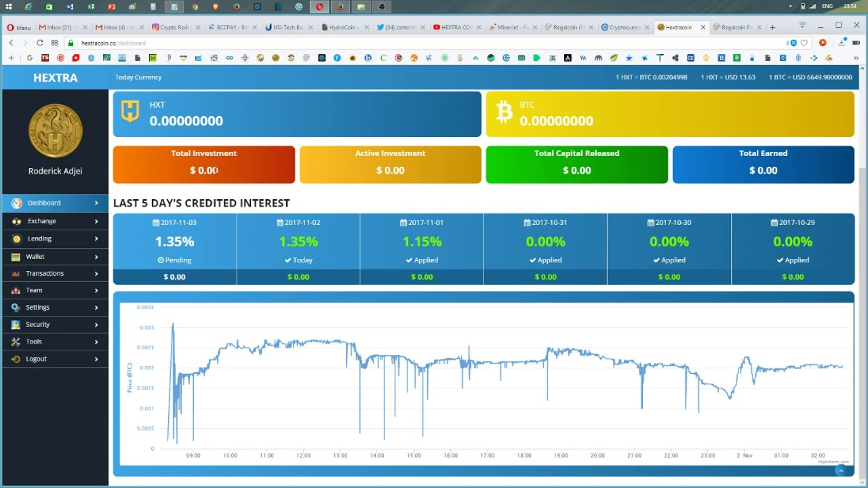Viewport: 868px width, 488px height.
Task: Click the Roderick Adjei user name
Action: point(56,171)
